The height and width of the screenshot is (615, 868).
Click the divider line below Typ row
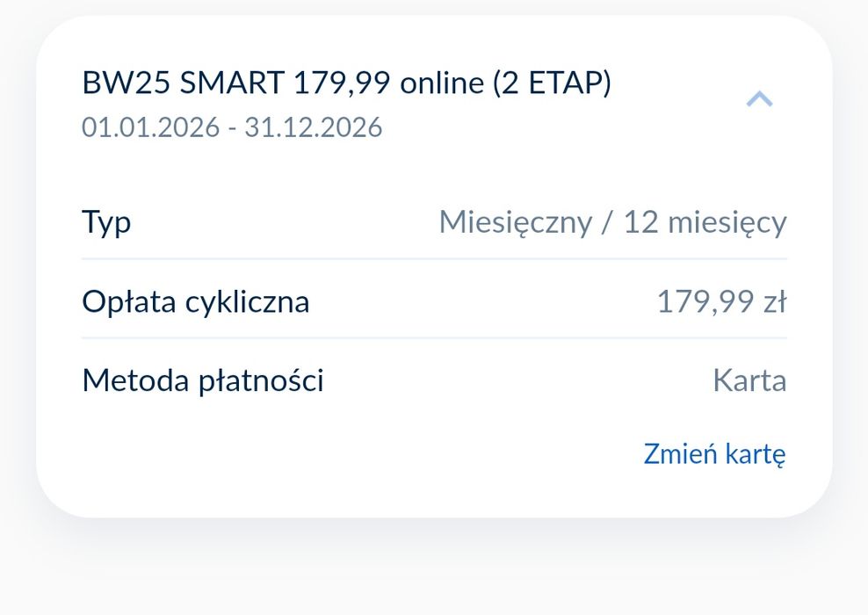coord(434,259)
